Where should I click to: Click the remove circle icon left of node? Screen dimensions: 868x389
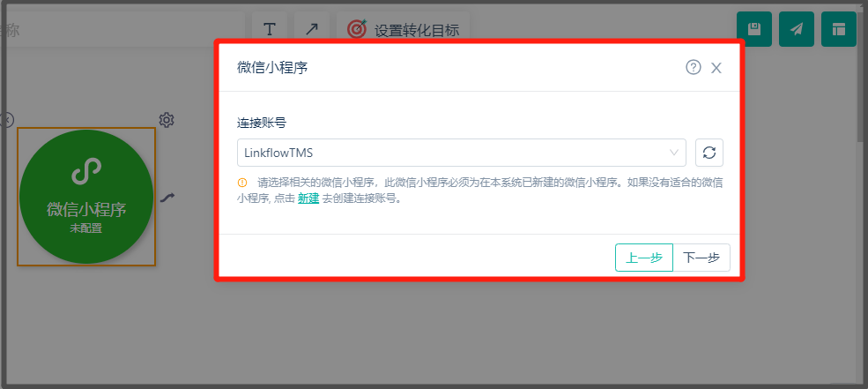(7, 120)
